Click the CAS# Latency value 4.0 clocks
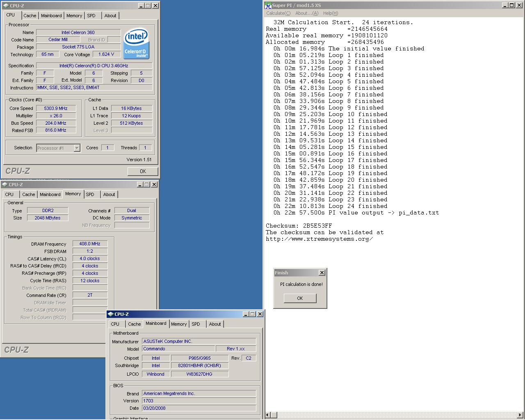This screenshot has height=420, width=525. [x=90, y=258]
